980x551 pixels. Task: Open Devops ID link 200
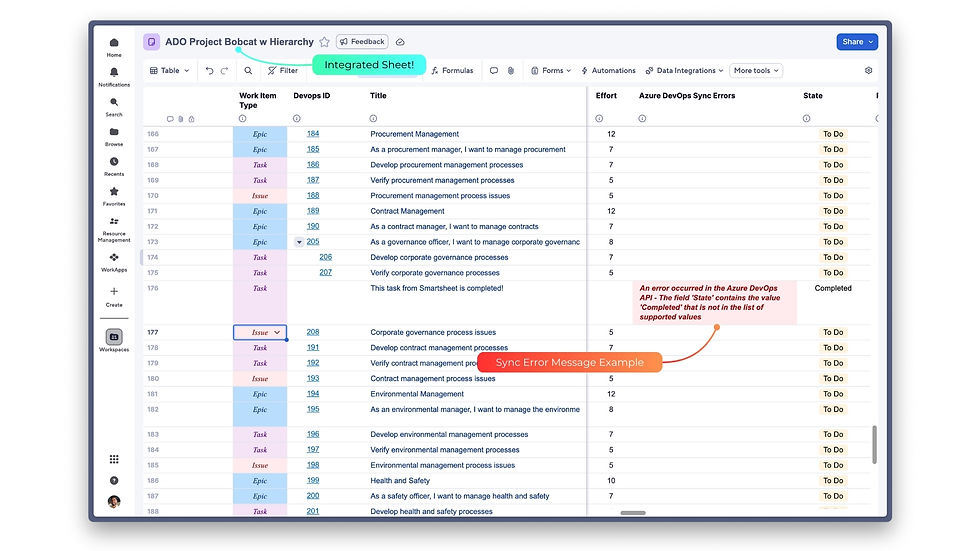click(313, 495)
